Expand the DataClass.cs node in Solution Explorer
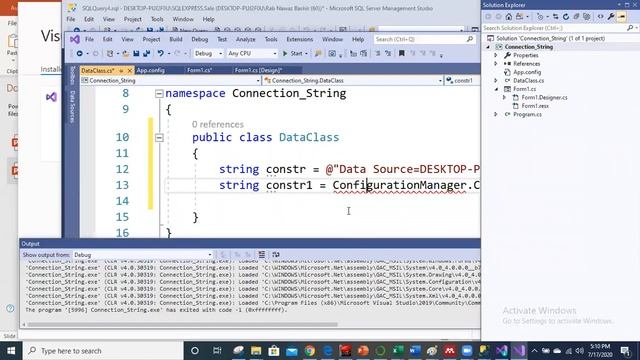 pos(496,80)
